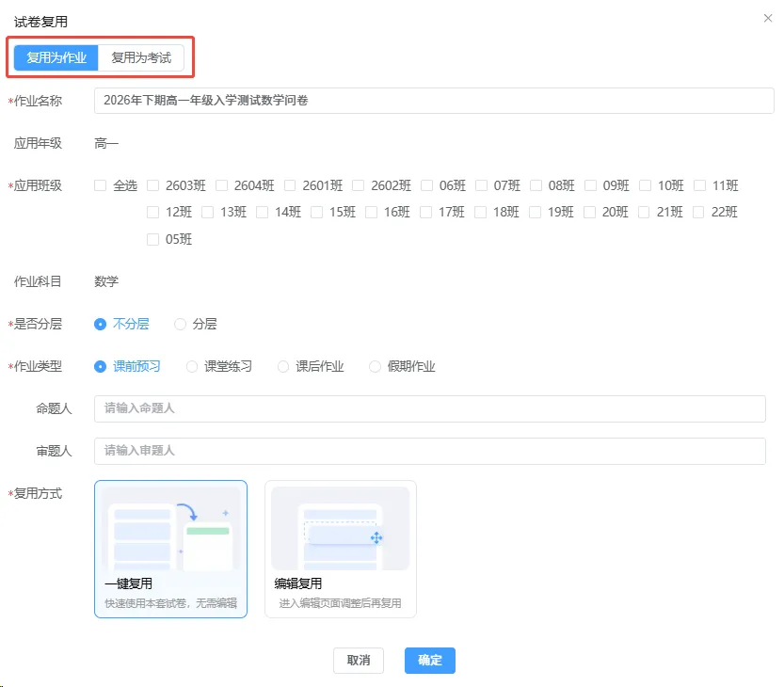The width and height of the screenshot is (784, 687).
Task: Select the 12班 checkbox
Action: (x=153, y=212)
